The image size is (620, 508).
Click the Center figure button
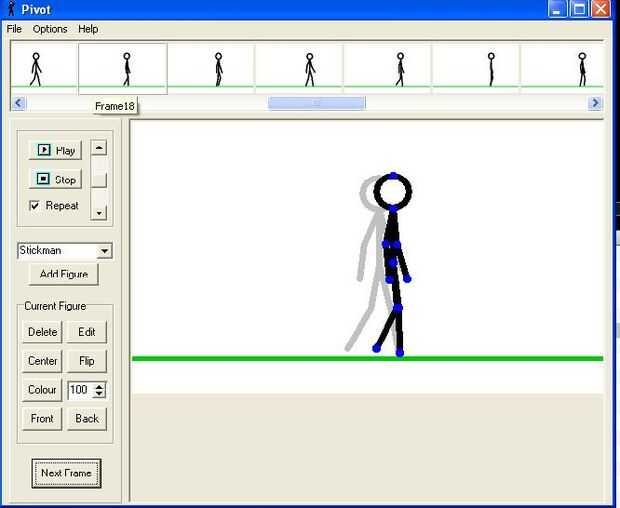pyautogui.click(x=42, y=361)
